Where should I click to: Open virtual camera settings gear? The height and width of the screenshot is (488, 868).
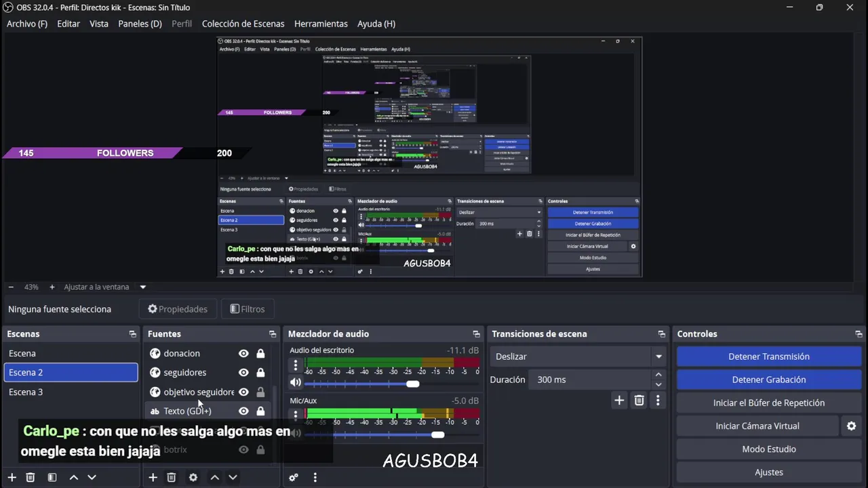[x=851, y=426]
